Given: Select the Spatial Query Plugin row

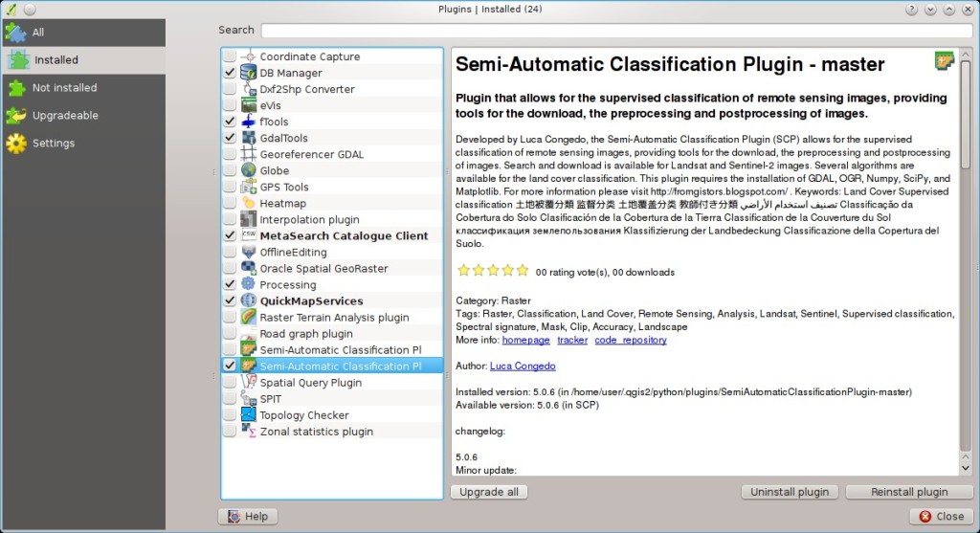Looking at the screenshot, I should click(332, 382).
